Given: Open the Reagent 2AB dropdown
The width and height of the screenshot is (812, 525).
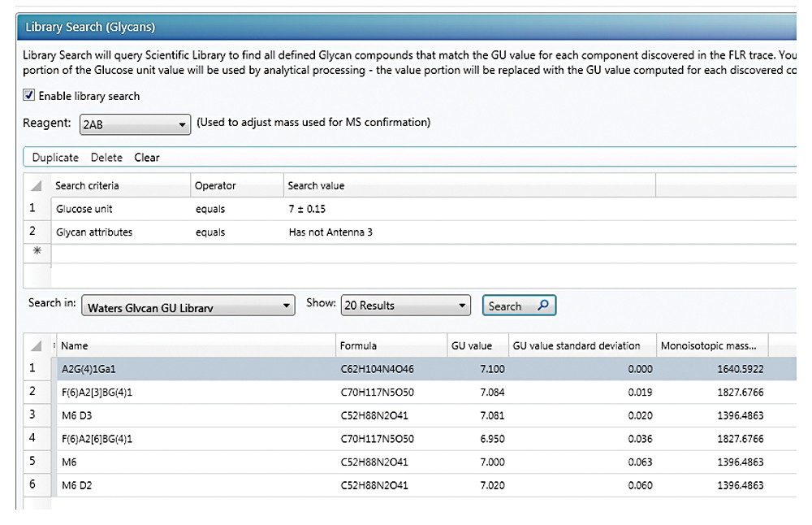Looking at the screenshot, I should (134, 125).
